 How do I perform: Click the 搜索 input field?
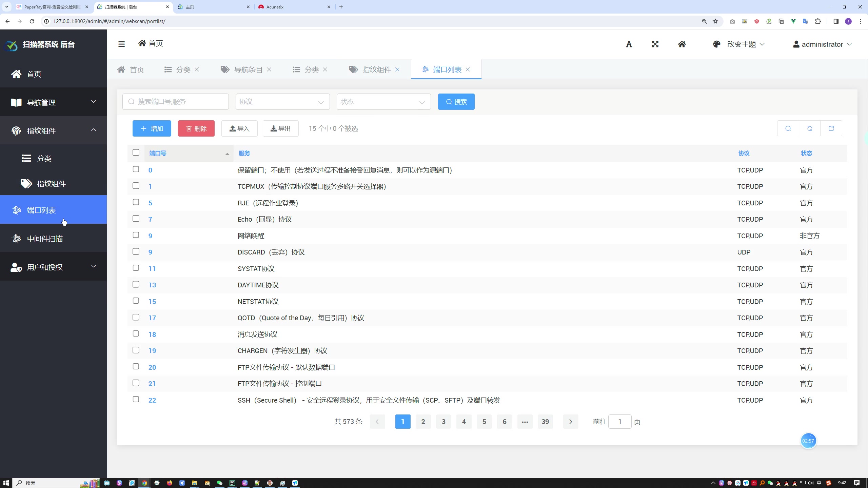tap(176, 102)
